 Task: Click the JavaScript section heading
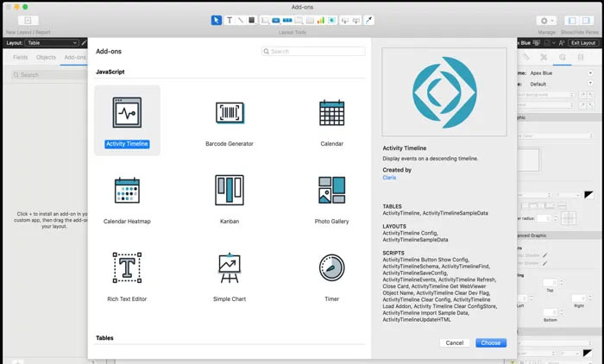pyautogui.click(x=110, y=72)
